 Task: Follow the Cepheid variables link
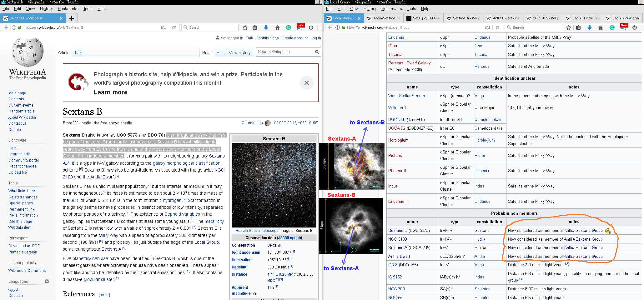(x=182, y=214)
